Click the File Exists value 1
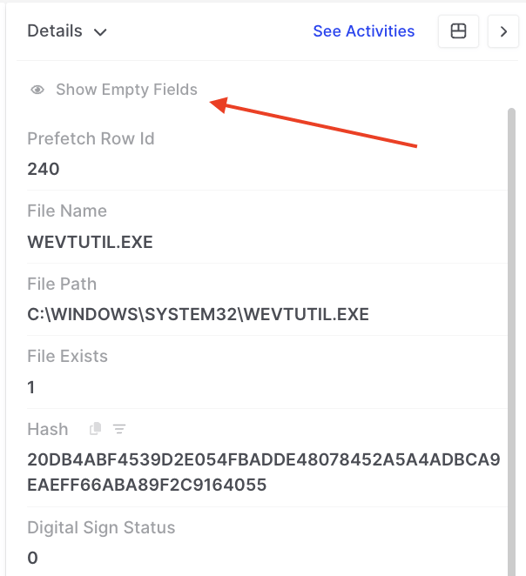Screen dimensions: 526x576 [31, 387]
